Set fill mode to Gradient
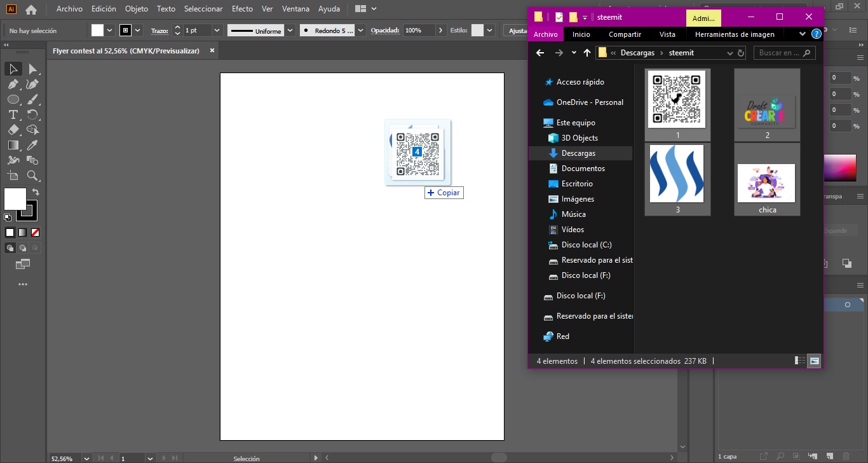This screenshot has width=868, height=463. click(x=23, y=232)
